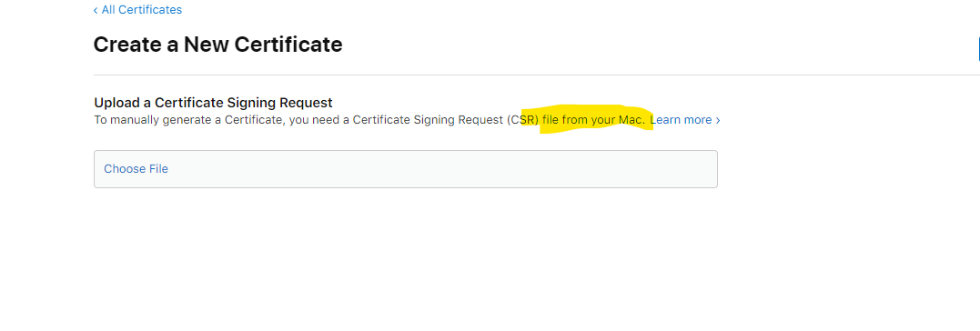This screenshot has height=331, width=980.
Task: Click the word 'Request' in the subheading
Action: point(308,103)
